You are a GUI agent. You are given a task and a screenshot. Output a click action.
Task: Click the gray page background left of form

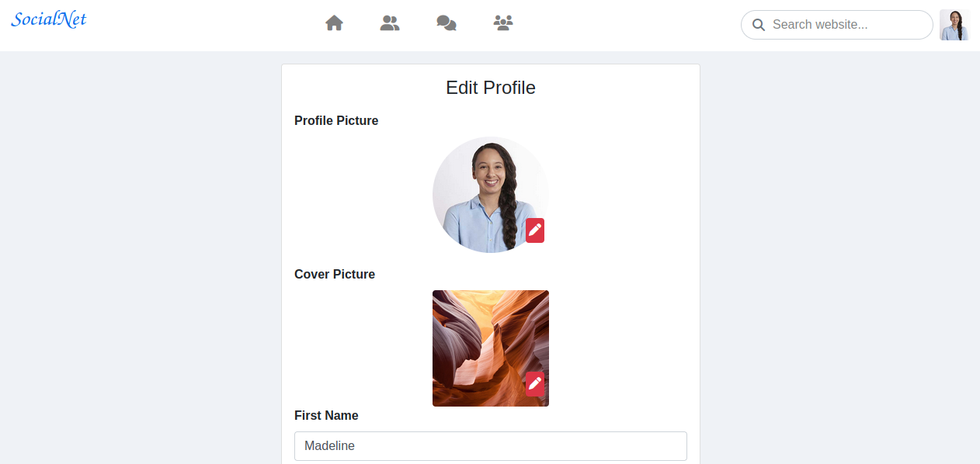(x=140, y=256)
